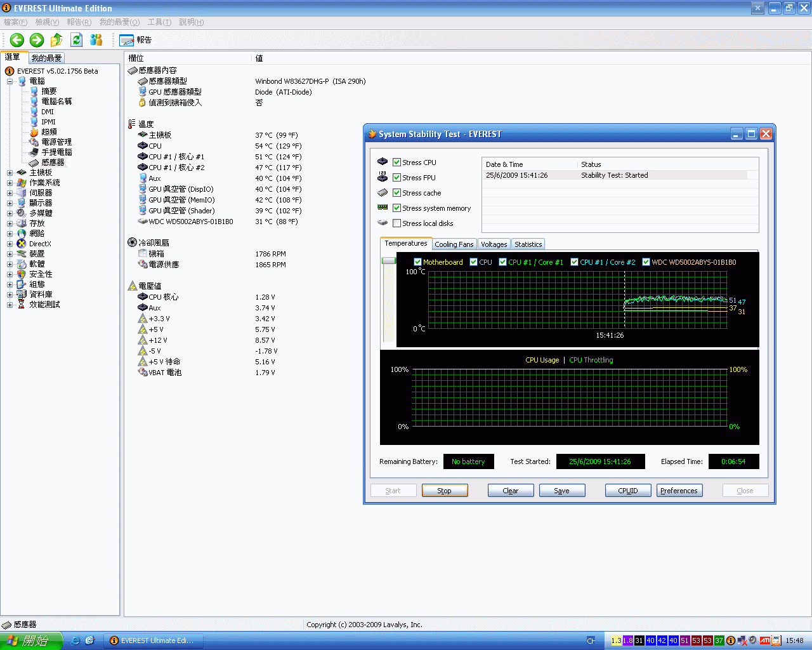Expand the DirectX tree node
The image size is (812, 650).
(x=10, y=244)
